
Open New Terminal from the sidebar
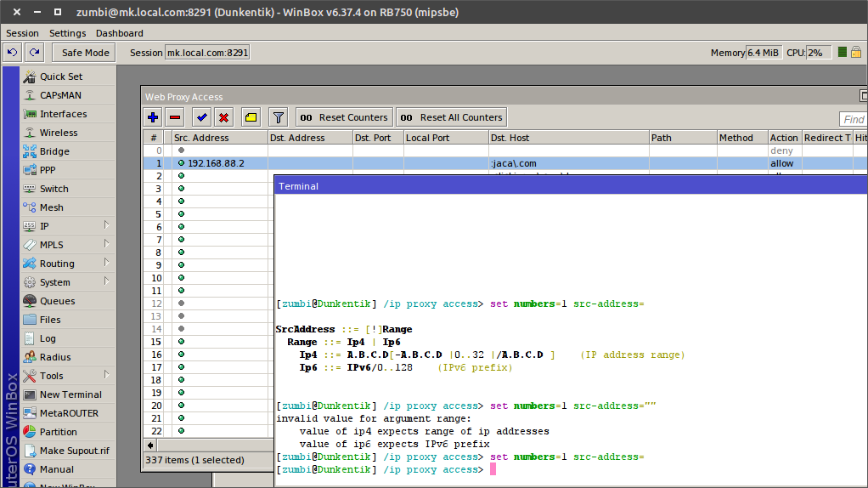click(x=70, y=394)
